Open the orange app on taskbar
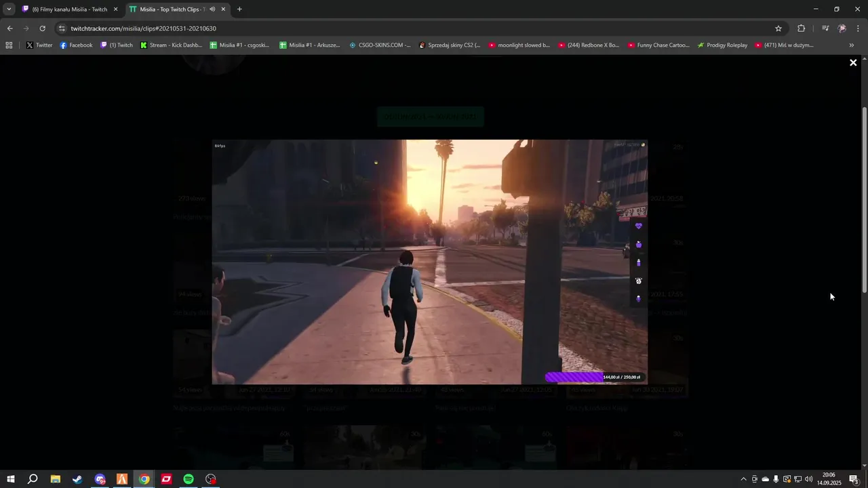 (x=122, y=479)
